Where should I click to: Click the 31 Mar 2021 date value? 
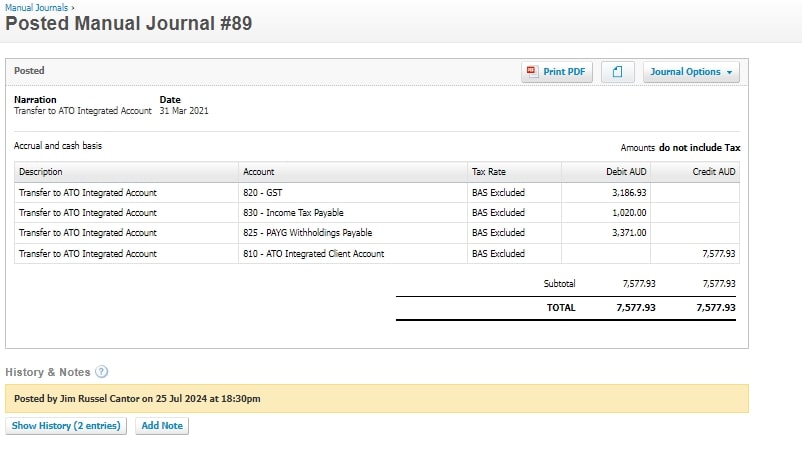point(184,111)
